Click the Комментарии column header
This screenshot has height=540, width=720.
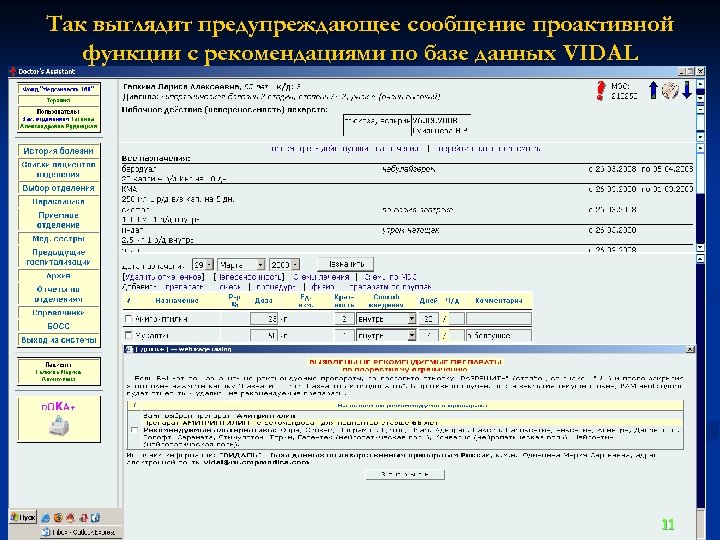[499, 301]
